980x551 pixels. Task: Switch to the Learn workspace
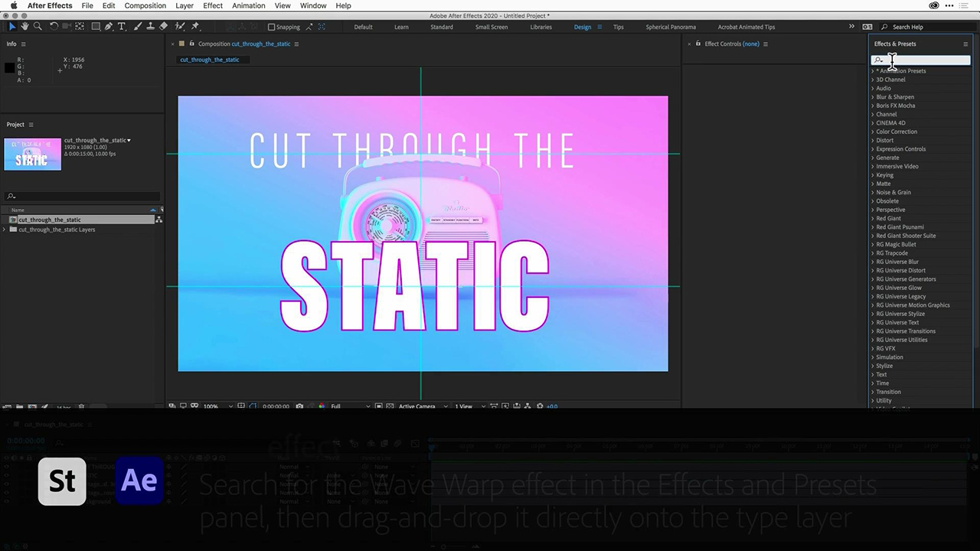(401, 27)
